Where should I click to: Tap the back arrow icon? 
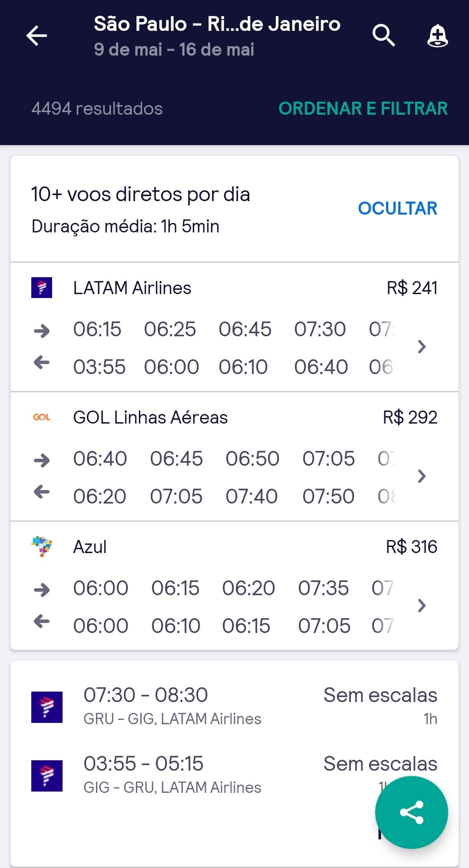[x=37, y=36]
